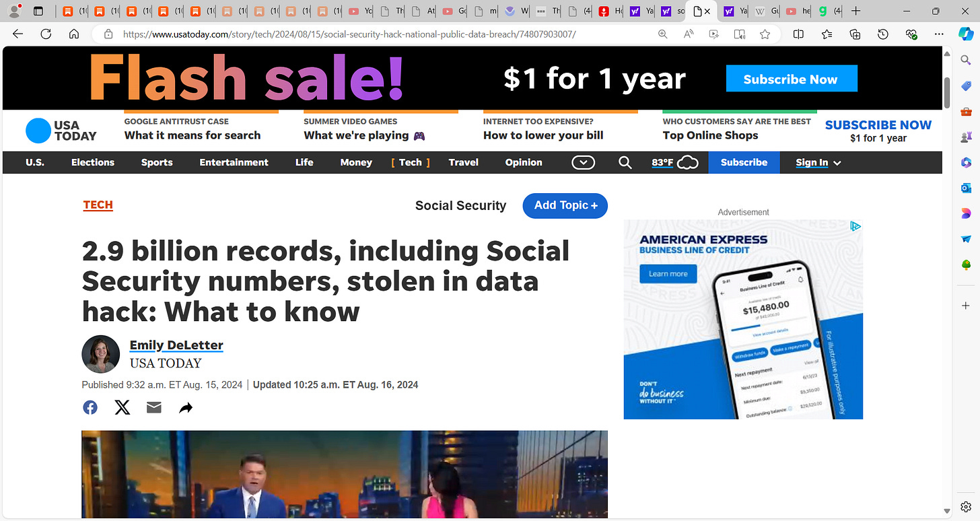Open author Emily DeLetter's page
The width and height of the screenshot is (980, 521).
point(176,345)
